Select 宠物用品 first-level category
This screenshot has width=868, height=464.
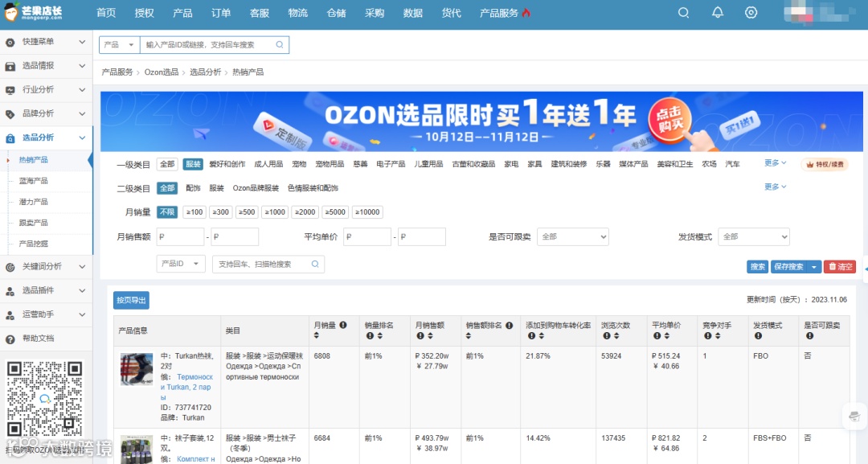330,164
